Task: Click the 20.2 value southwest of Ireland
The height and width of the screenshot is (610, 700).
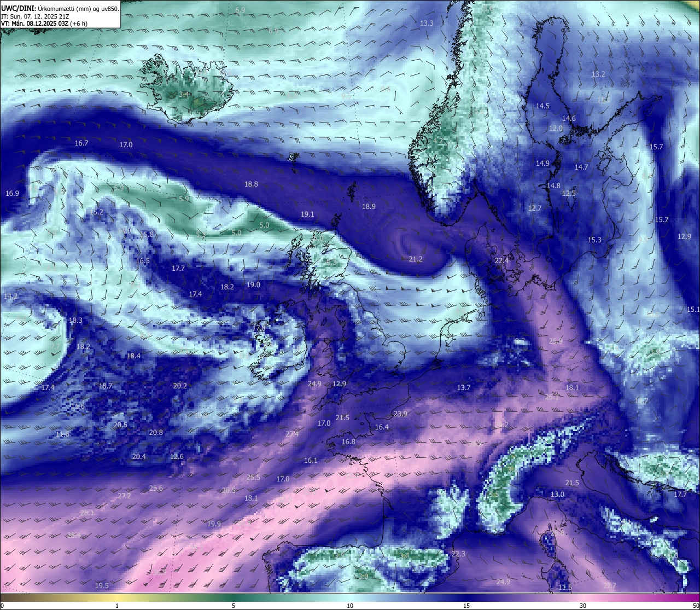Action: (x=180, y=386)
